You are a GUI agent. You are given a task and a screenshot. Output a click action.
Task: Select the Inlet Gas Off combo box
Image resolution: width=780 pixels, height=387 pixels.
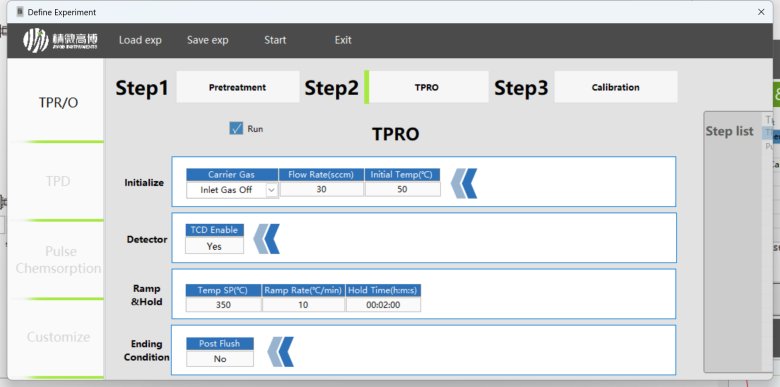[232, 190]
